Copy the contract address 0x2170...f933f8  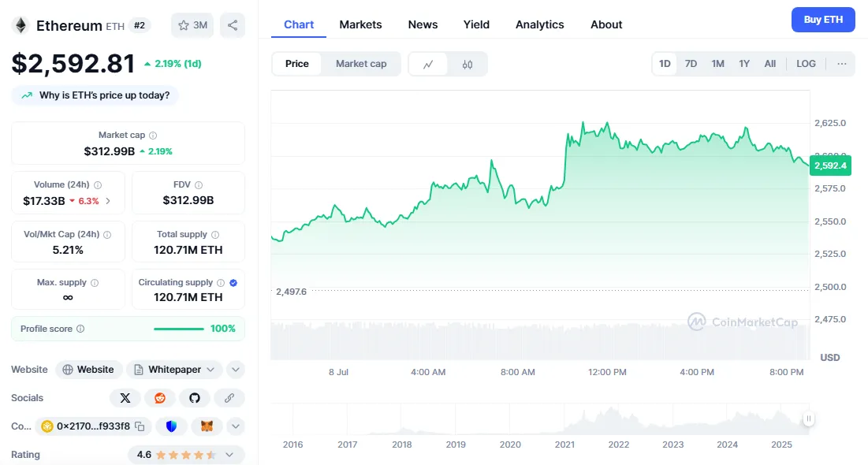pos(140,426)
